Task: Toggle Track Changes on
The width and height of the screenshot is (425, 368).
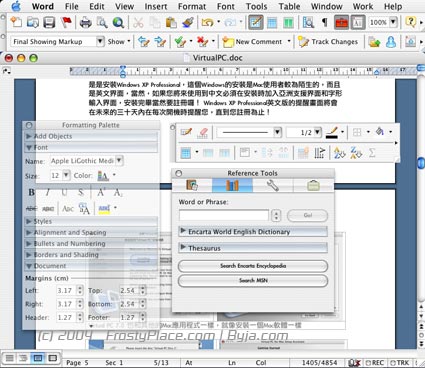Action: point(329,42)
